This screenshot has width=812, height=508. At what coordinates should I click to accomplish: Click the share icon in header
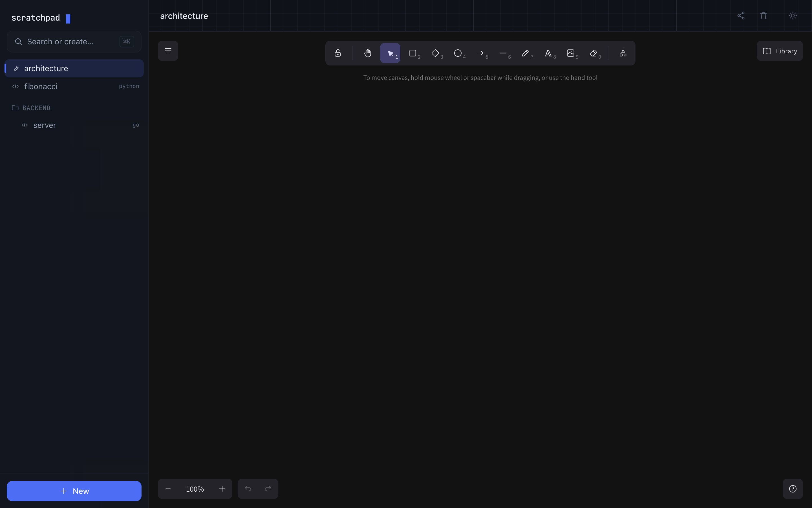click(741, 16)
